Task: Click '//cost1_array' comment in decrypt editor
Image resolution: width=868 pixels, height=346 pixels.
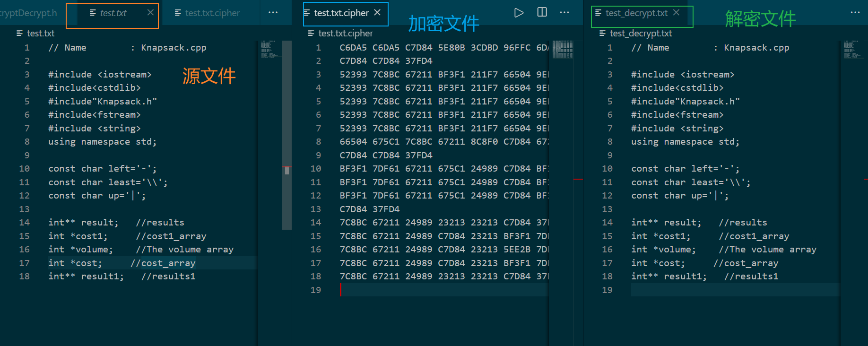Action: coord(754,236)
